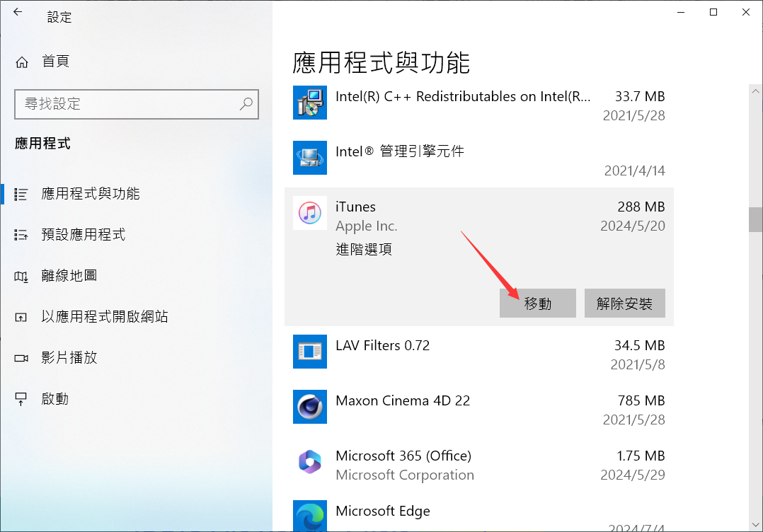Click the 應用程式與功能 list icon
Image resolution: width=763 pixels, height=532 pixels.
click(21, 195)
